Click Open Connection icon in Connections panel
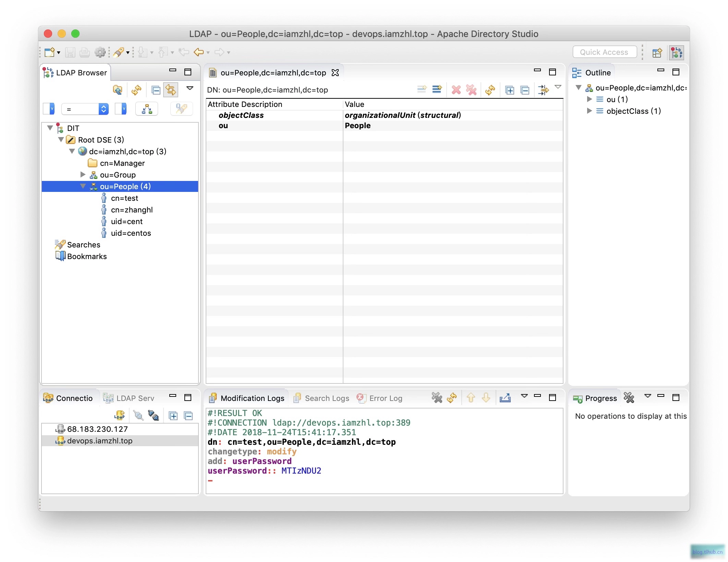Screen dimensions: 728x562 click(x=138, y=416)
